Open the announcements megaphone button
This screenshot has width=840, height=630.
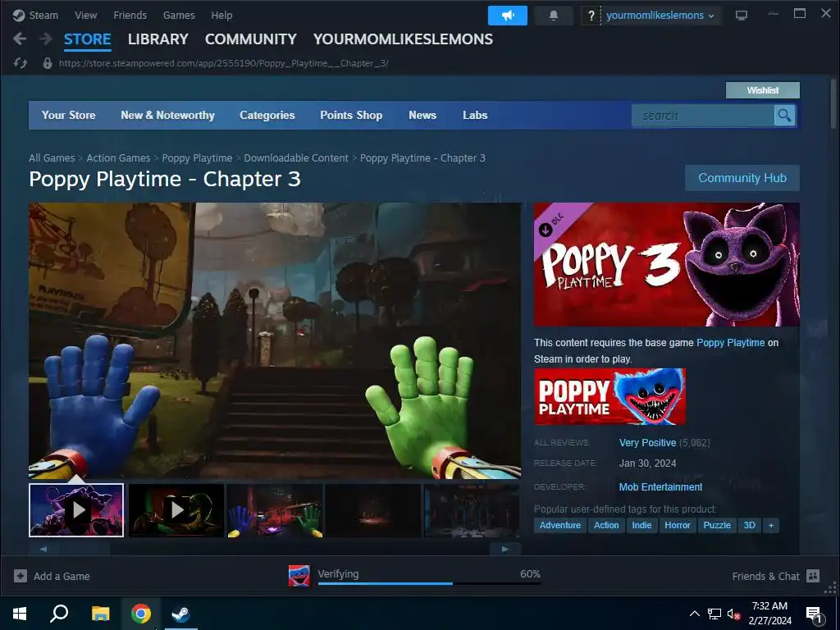pyautogui.click(x=507, y=16)
